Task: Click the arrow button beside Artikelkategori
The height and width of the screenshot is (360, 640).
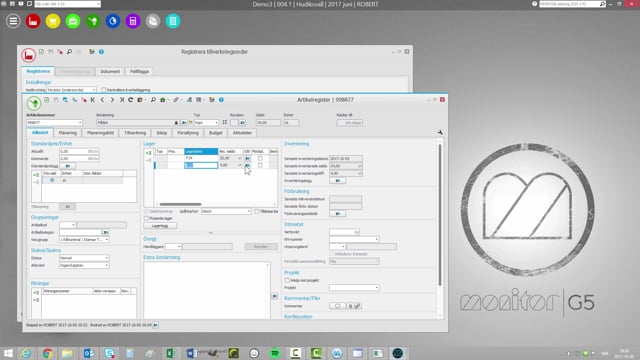Action: (x=106, y=232)
